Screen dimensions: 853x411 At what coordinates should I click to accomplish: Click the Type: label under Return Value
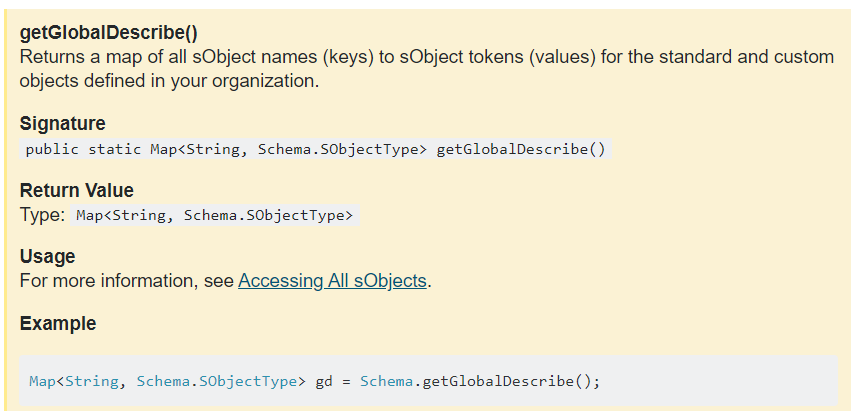tap(43, 215)
